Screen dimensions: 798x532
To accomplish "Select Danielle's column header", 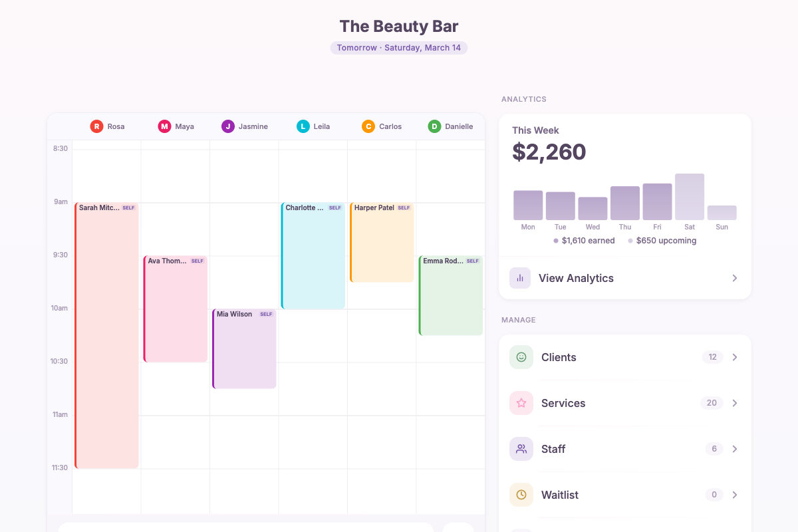I will [451, 126].
